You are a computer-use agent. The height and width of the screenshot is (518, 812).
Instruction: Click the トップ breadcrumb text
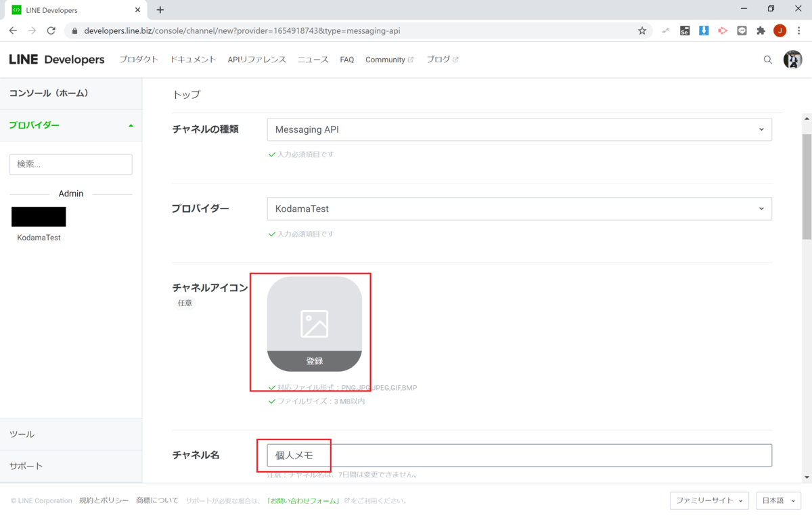(x=187, y=94)
